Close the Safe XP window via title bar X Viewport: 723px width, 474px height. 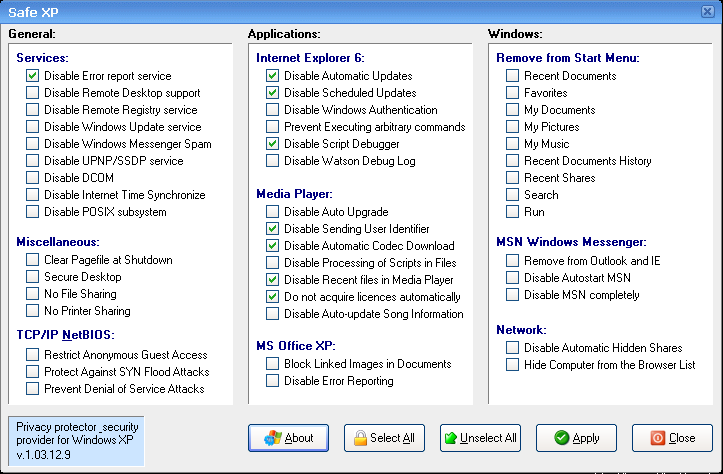coord(708,10)
